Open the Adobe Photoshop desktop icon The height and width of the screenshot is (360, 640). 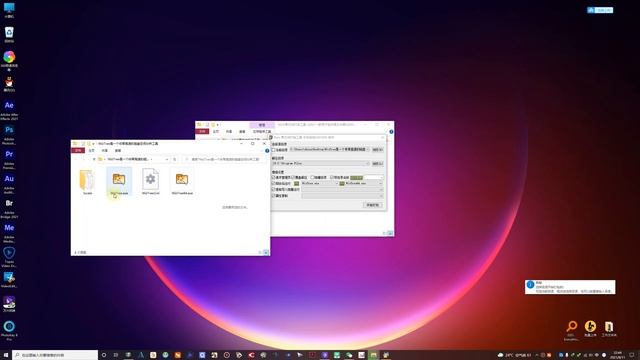click(9, 135)
